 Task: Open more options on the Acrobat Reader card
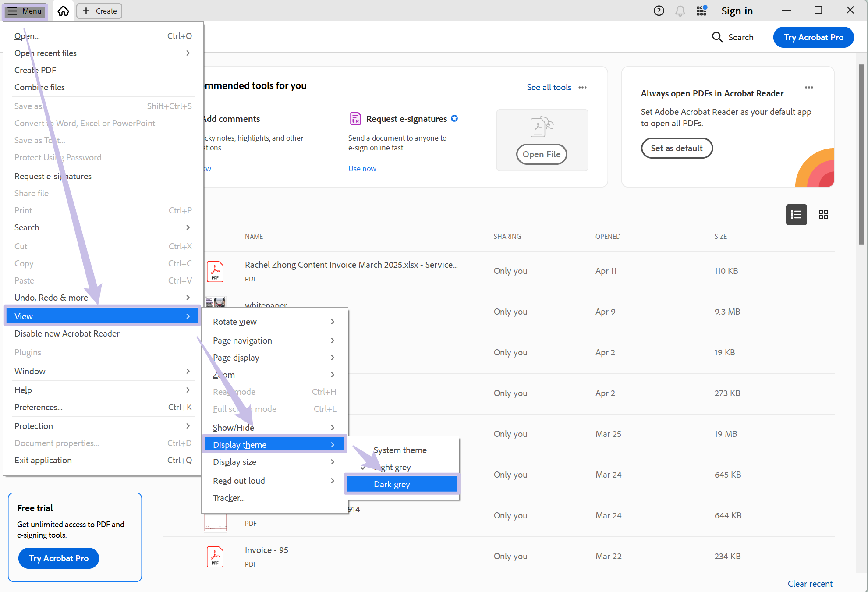pyautogui.click(x=809, y=87)
